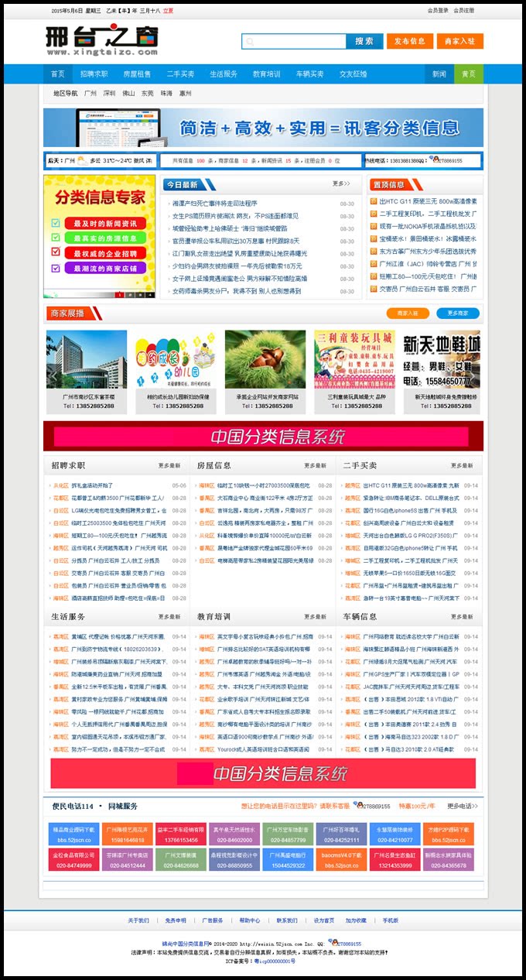Open 招聘求职 navigation item

tap(94, 74)
